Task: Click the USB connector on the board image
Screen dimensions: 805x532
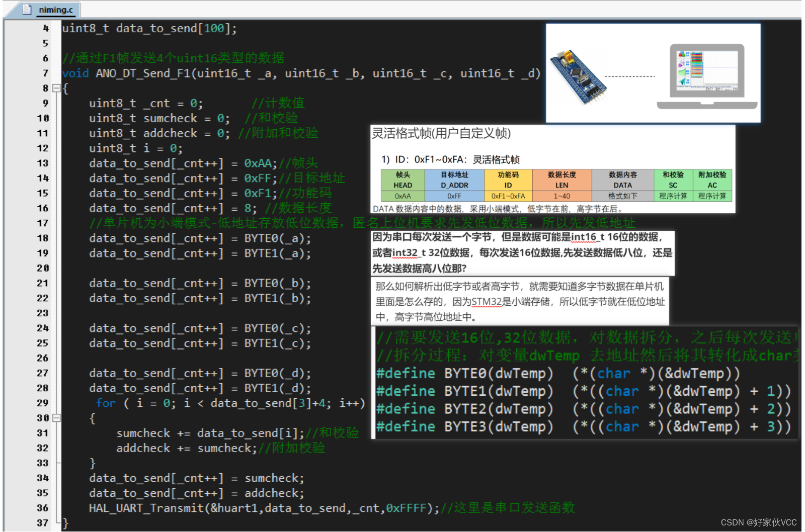Action: (x=560, y=54)
